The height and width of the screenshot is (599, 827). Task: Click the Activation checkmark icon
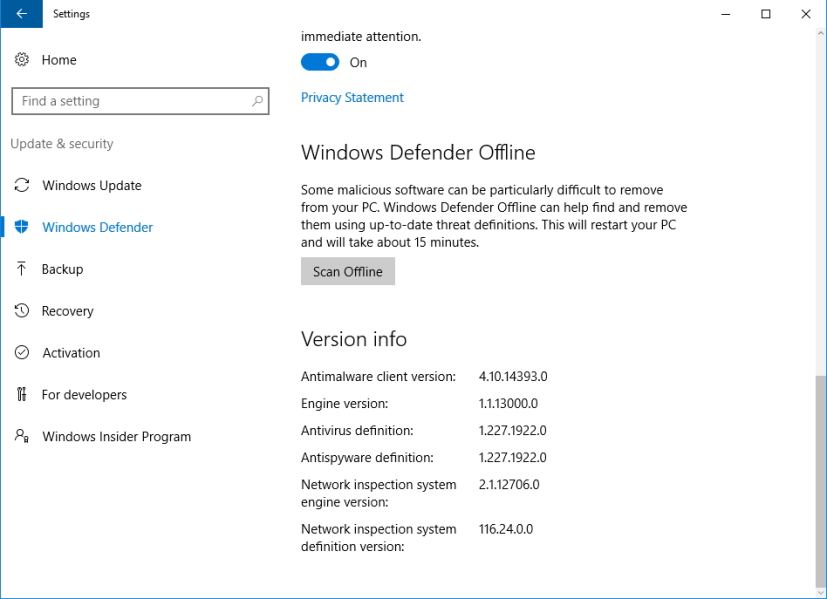pyautogui.click(x=22, y=352)
